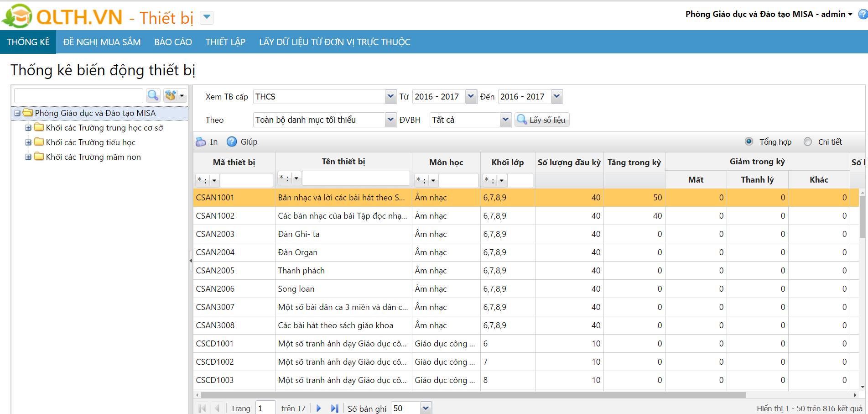Image resolution: width=868 pixels, height=414 pixels.
Task: Expand Khối các Trường mầm non node
Action: coord(28,157)
